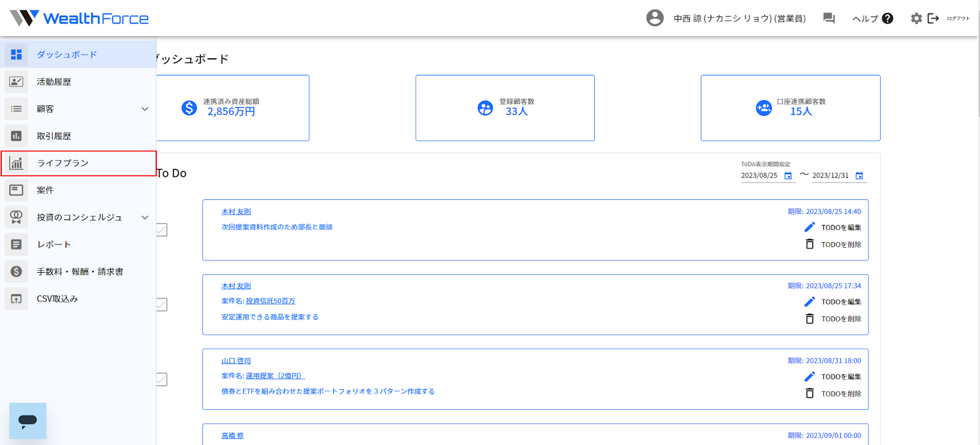Click the 33人 registered customers value
980x445 pixels.
point(516,112)
